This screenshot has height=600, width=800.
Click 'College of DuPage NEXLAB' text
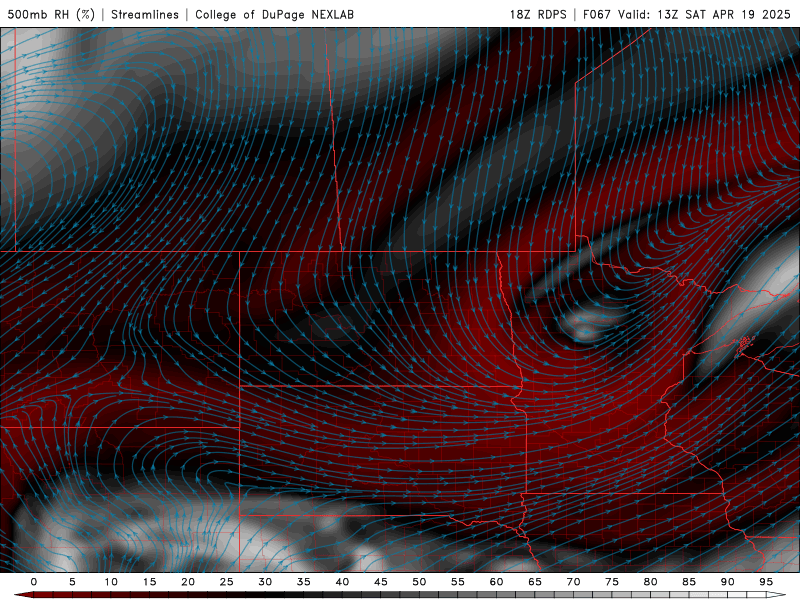point(274,14)
